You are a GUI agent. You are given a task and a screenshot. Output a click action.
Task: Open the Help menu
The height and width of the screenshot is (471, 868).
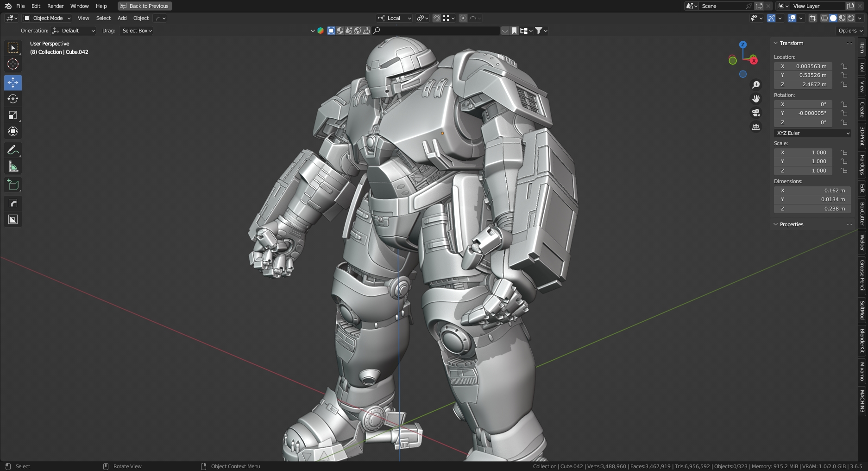tap(101, 6)
